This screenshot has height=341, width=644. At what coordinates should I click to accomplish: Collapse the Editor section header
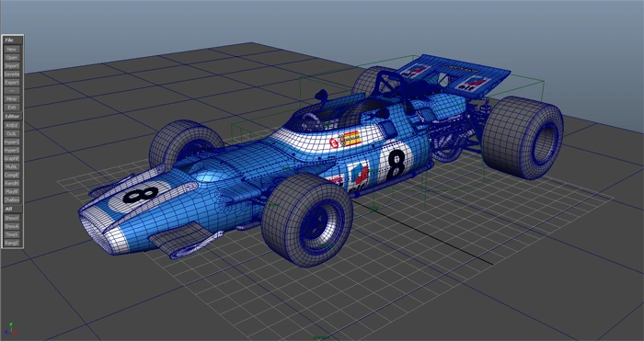[x=13, y=117]
